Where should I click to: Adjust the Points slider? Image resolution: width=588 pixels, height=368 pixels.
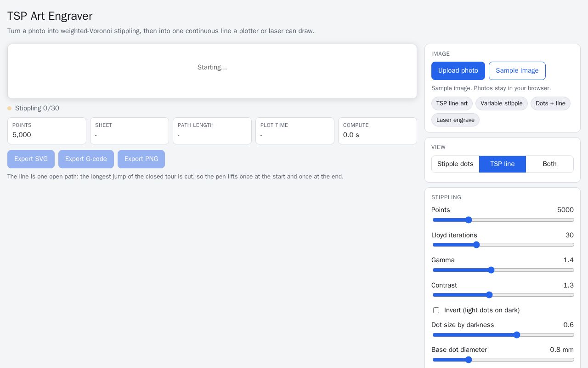[503, 220]
